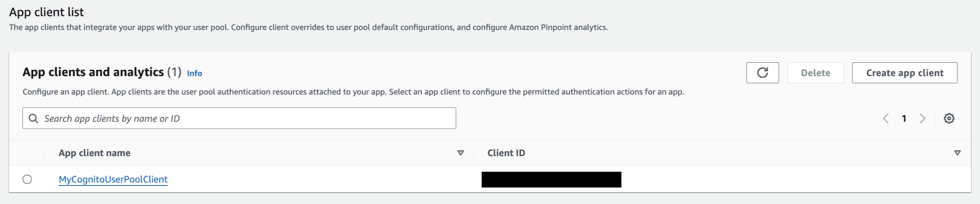Select the MyCognitoUserPoolClient radio button
The width and height of the screenshot is (980, 204).
[27, 179]
